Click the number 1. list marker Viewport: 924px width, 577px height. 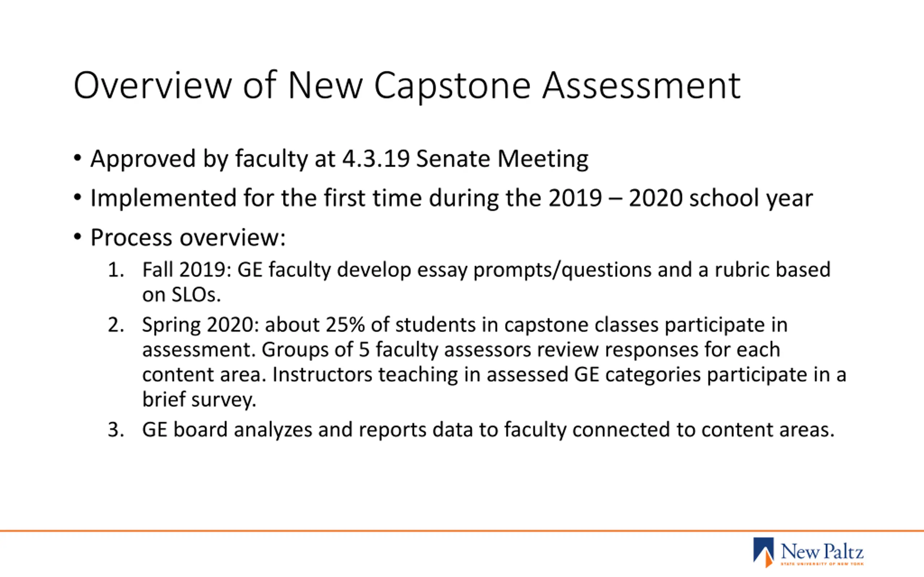click(x=116, y=270)
